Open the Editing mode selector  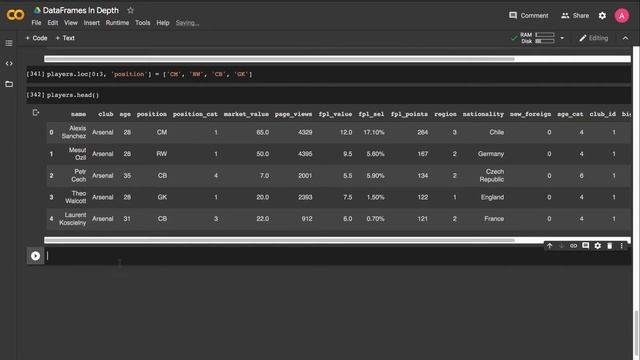click(x=593, y=38)
